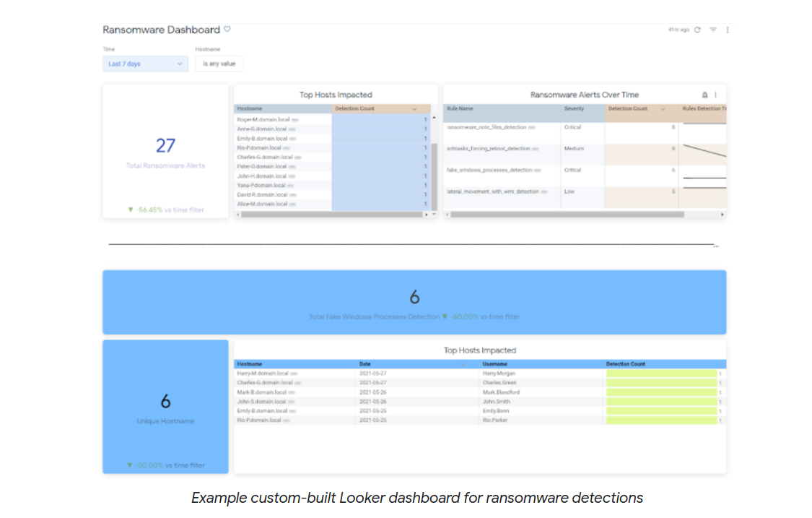The height and width of the screenshot is (518, 812).
Task: Toggle dashboard filters icon in header
Action: 713,30
